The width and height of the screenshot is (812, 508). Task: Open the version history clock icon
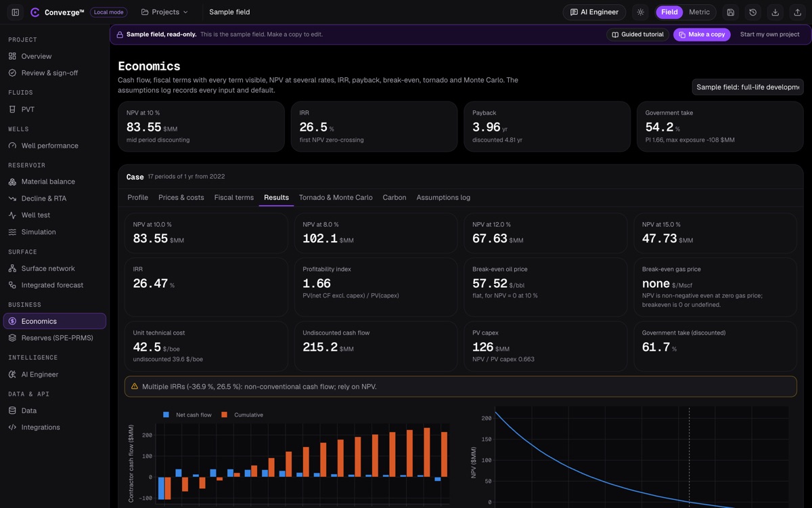pyautogui.click(x=753, y=12)
